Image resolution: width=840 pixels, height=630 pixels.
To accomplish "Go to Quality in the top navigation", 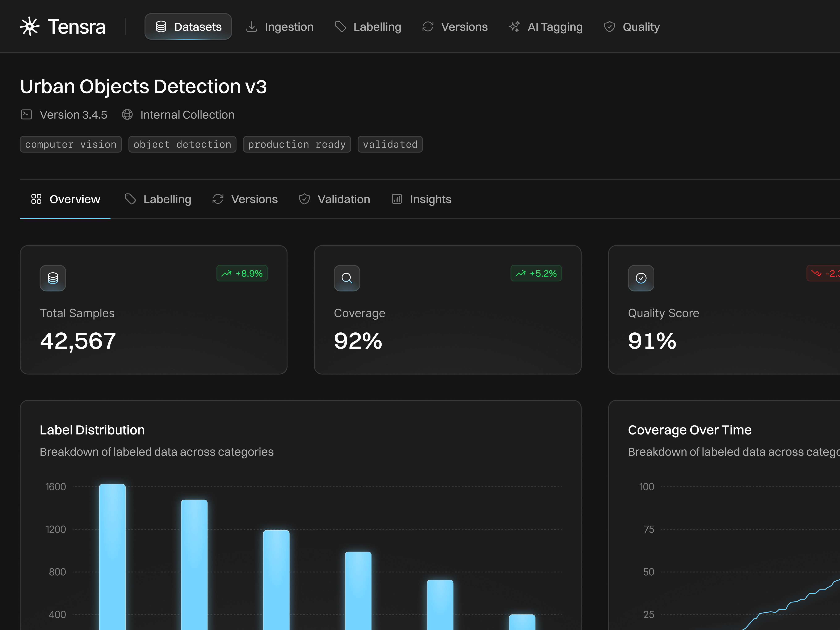I will point(632,27).
